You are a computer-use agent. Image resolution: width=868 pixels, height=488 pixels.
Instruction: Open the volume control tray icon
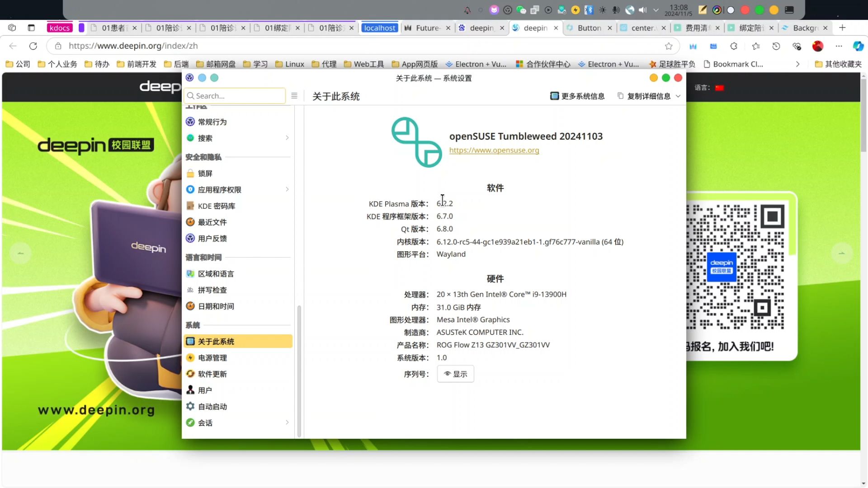[642, 10]
